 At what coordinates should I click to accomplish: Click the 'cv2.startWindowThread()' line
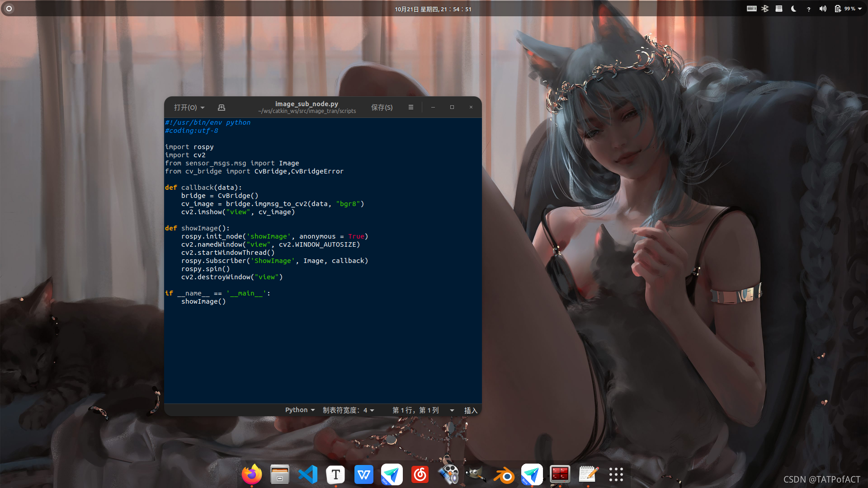228,253
